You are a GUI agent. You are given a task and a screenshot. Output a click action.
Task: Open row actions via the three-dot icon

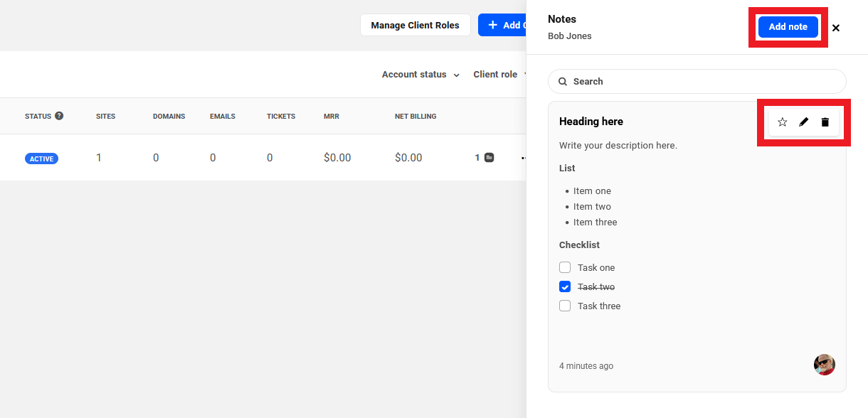pos(524,157)
